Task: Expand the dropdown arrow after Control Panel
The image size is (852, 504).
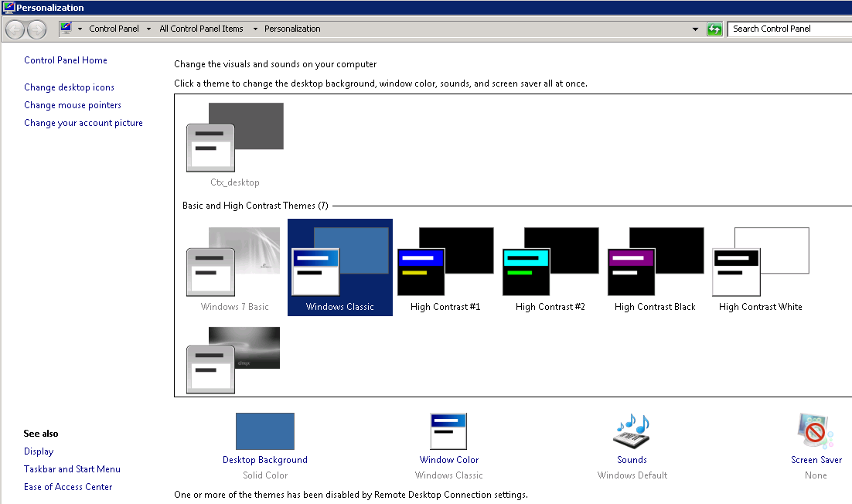Action: tap(149, 29)
